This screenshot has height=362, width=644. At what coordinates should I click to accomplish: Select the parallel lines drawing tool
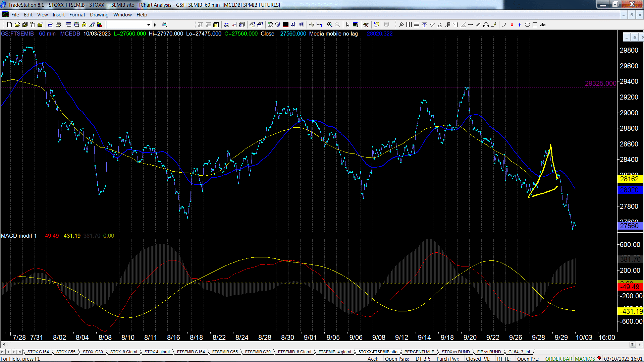click(478, 24)
